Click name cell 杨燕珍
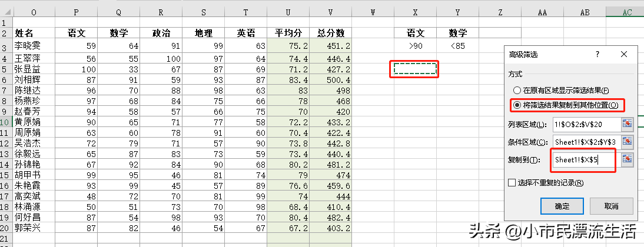Image resolution: width=644 pixels, height=247 pixels. [34, 101]
